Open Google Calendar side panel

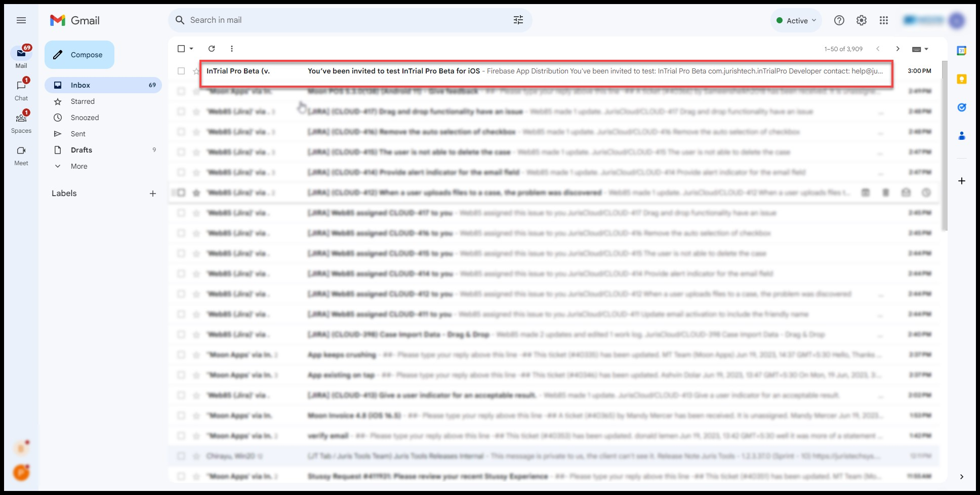pyautogui.click(x=962, y=51)
